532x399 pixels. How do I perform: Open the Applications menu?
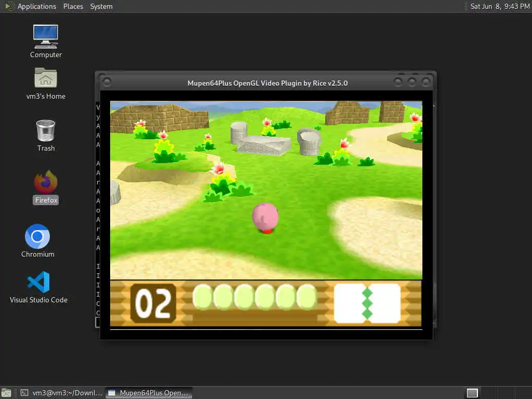37,6
